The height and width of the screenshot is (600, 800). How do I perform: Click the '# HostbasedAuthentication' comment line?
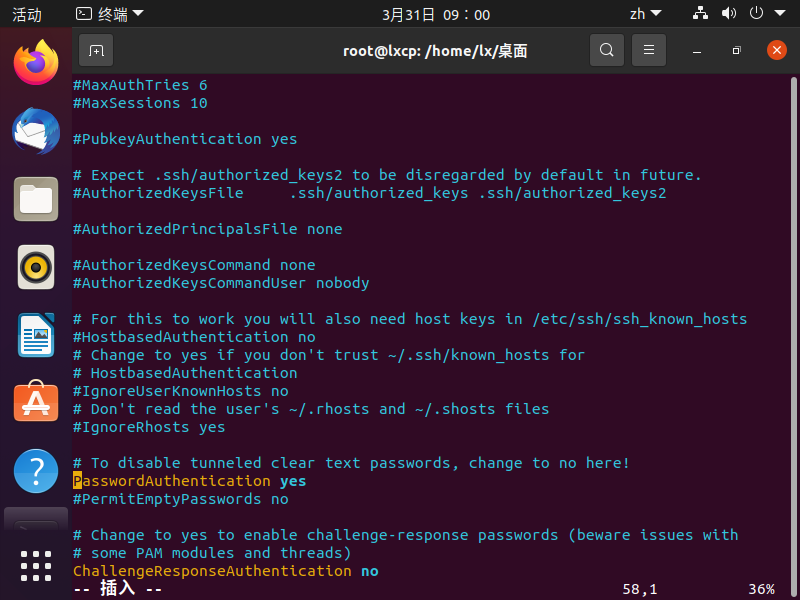coord(185,373)
